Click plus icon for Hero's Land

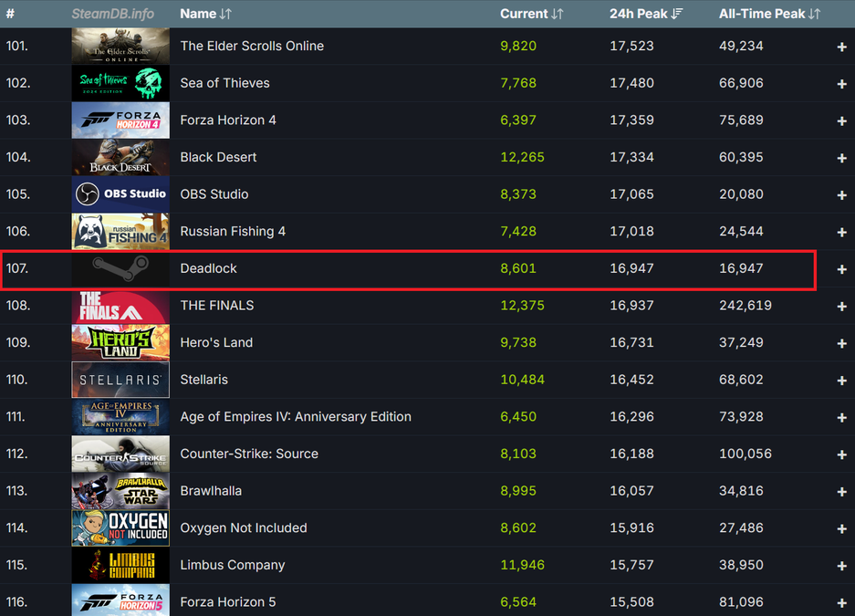pyautogui.click(x=842, y=343)
